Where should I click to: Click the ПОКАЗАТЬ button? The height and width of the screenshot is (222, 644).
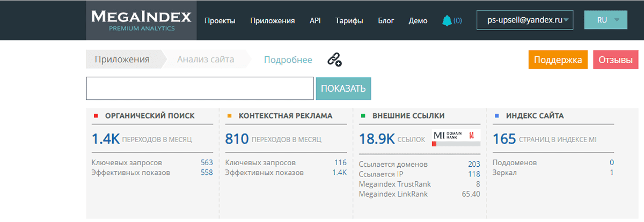tap(343, 88)
